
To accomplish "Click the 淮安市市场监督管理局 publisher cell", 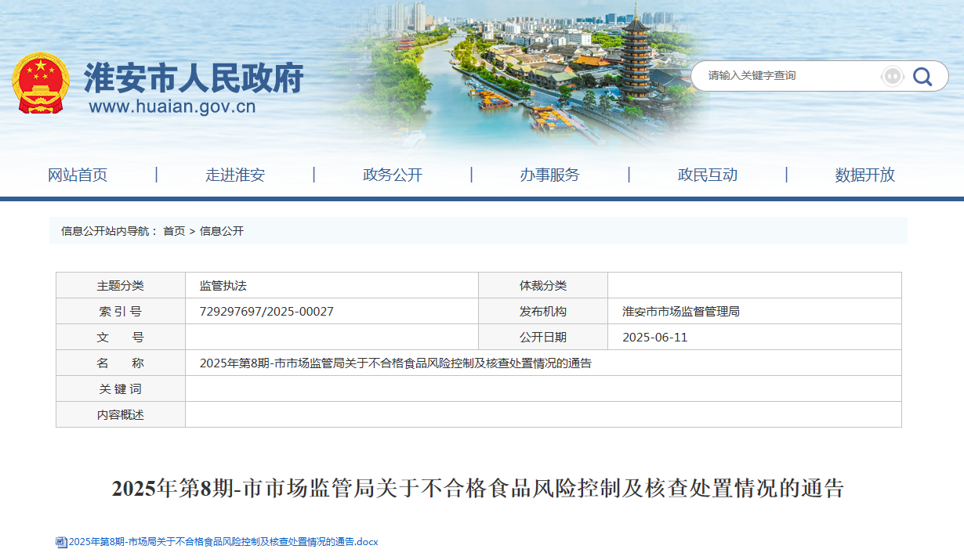I will [680, 312].
